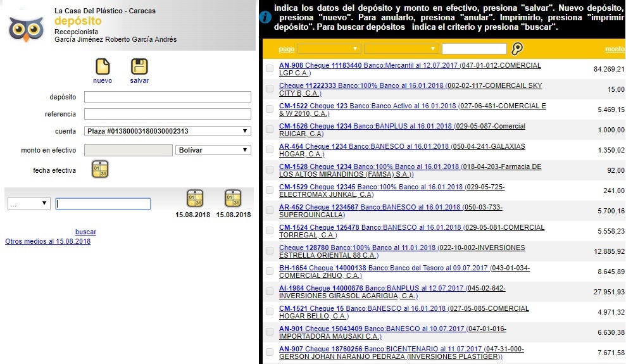626x364 pixels.
Task: Sort by the pago column header
Action: pos(286,49)
